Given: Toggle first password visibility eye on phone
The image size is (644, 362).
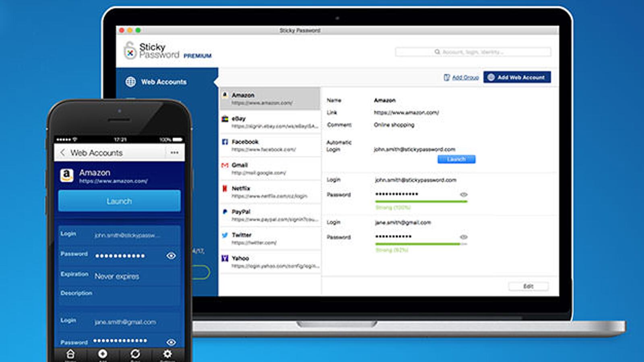Looking at the screenshot, I should point(171,256).
